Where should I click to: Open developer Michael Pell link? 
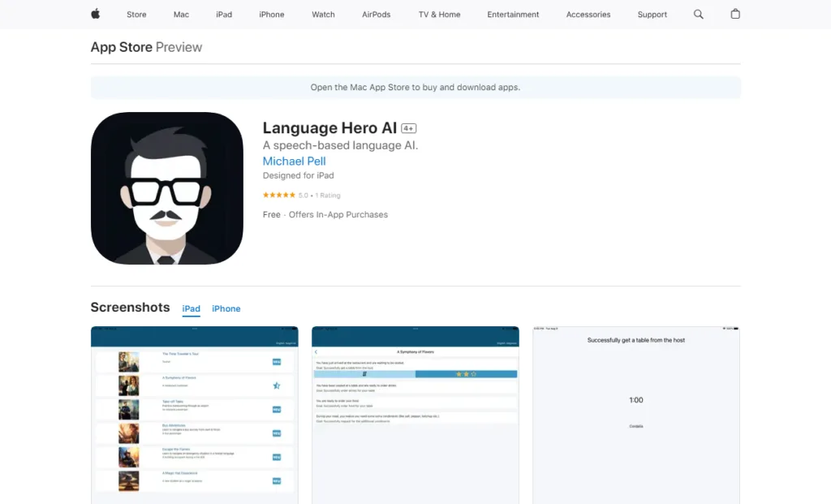pos(294,162)
